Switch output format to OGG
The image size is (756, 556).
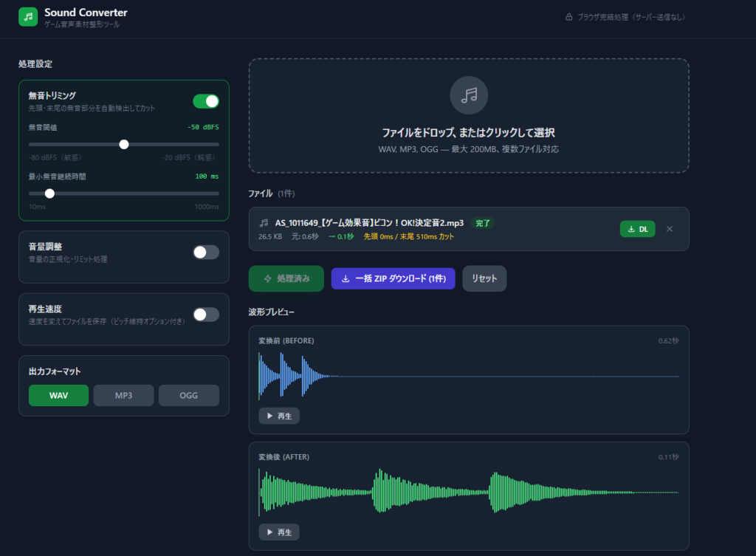188,396
